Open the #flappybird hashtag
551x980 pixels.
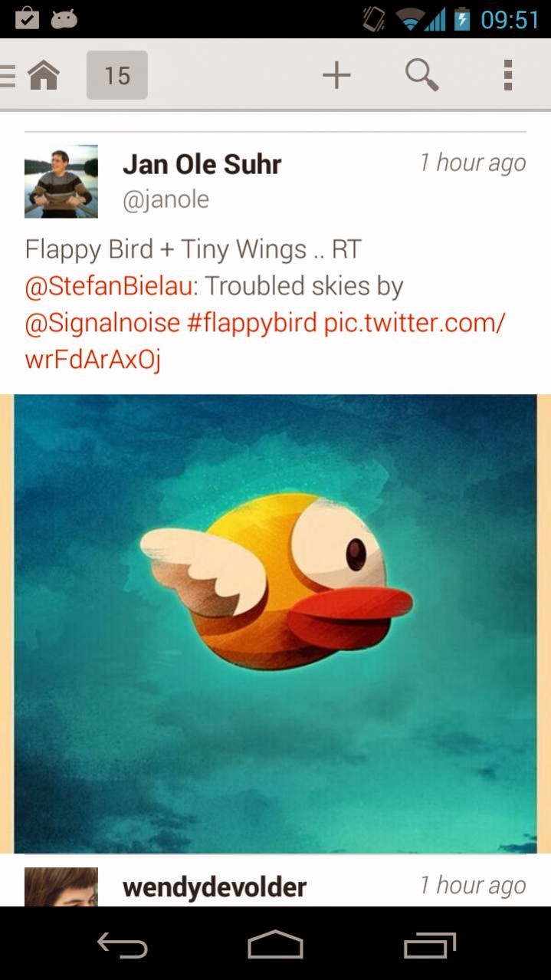pyautogui.click(x=252, y=323)
